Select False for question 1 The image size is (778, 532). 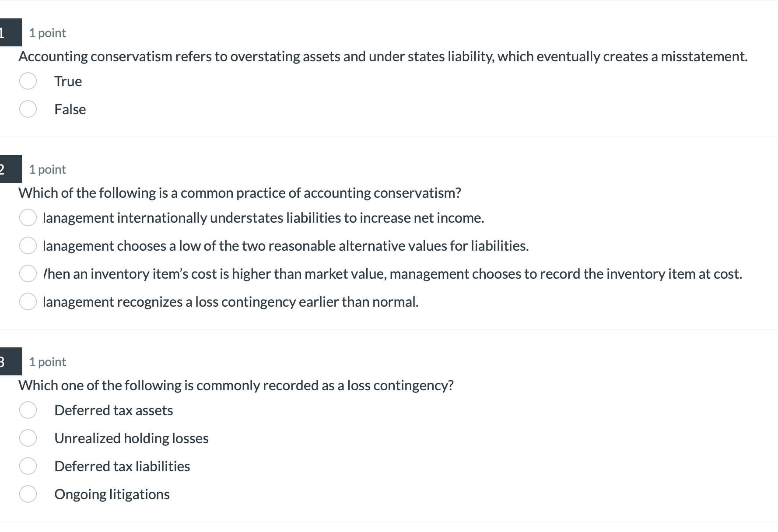point(28,109)
